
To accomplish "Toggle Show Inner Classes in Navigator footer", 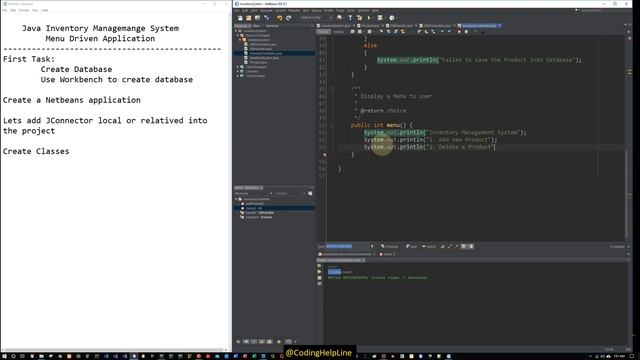I will [269, 342].
